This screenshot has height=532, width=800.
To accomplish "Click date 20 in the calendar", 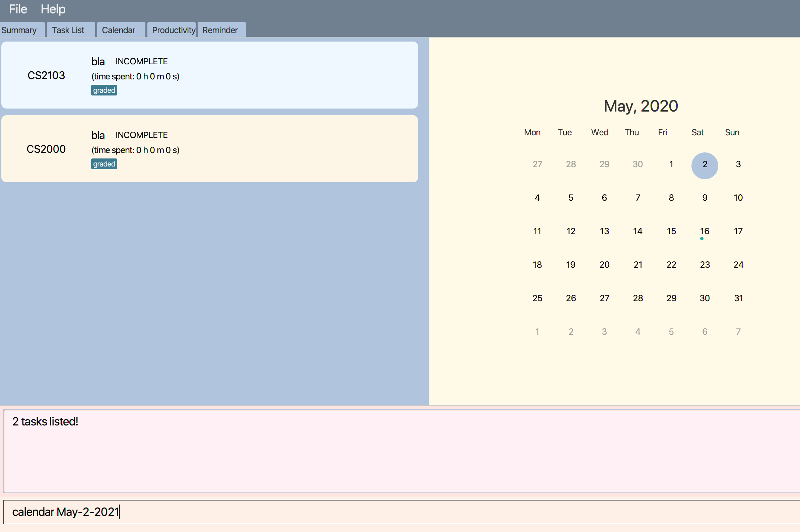I will point(604,265).
